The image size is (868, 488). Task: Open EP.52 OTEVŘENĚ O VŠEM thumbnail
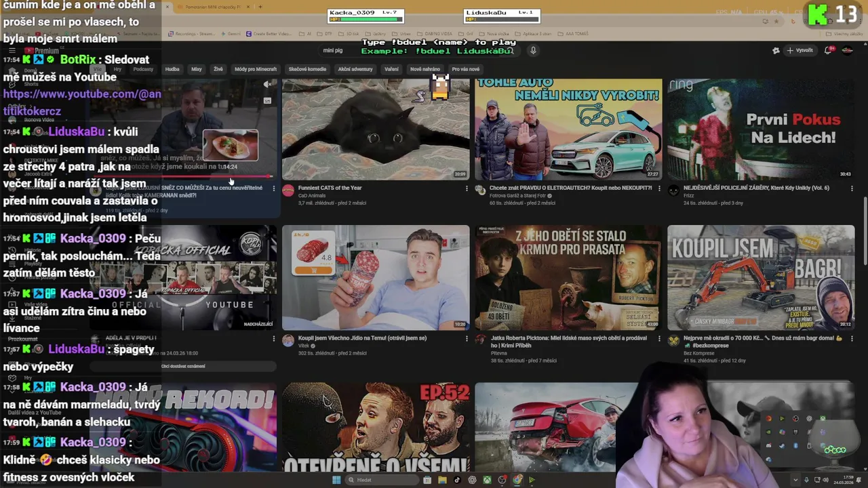376,427
